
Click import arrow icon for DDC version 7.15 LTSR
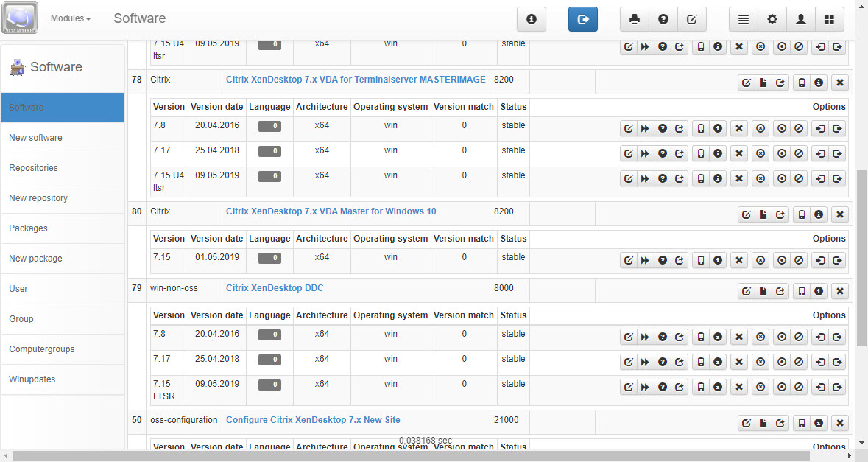pos(820,388)
